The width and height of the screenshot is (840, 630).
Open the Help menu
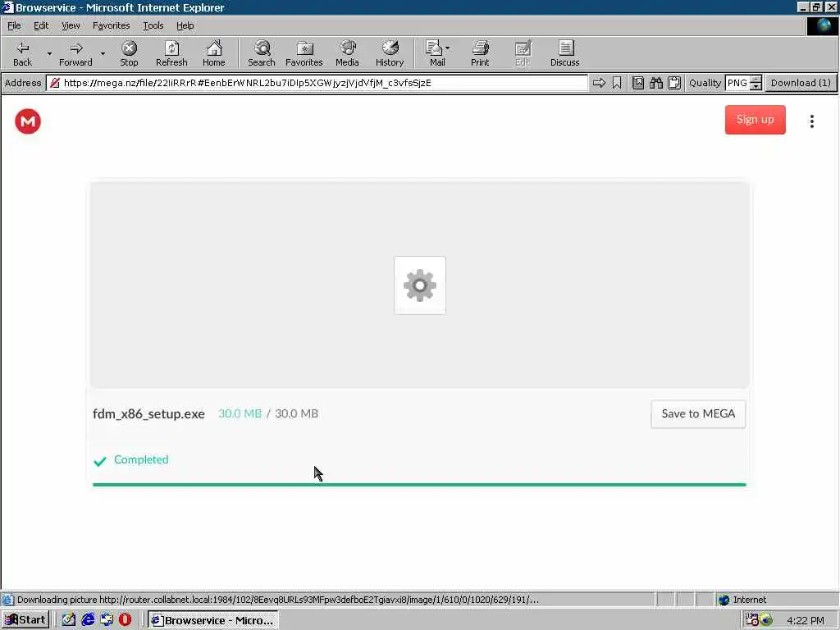coord(185,25)
